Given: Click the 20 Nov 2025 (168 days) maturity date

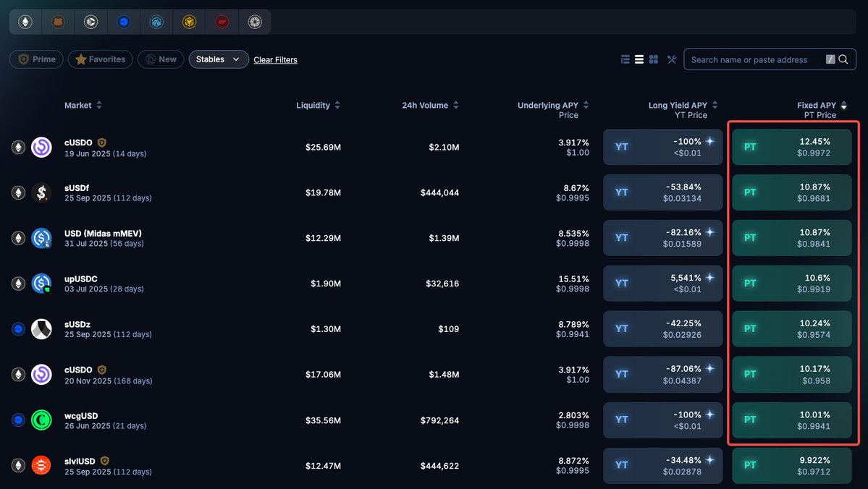Looking at the screenshot, I should [x=108, y=380].
